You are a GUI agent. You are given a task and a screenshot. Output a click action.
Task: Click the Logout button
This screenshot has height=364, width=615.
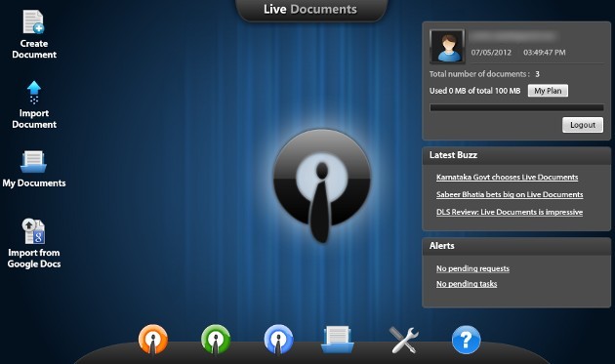tap(583, 125)
